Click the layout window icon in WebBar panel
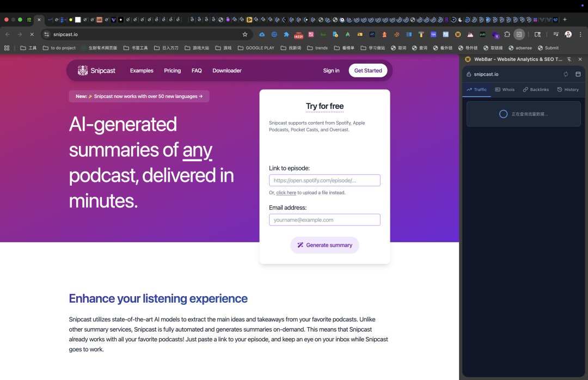 [x=578, y=74]
